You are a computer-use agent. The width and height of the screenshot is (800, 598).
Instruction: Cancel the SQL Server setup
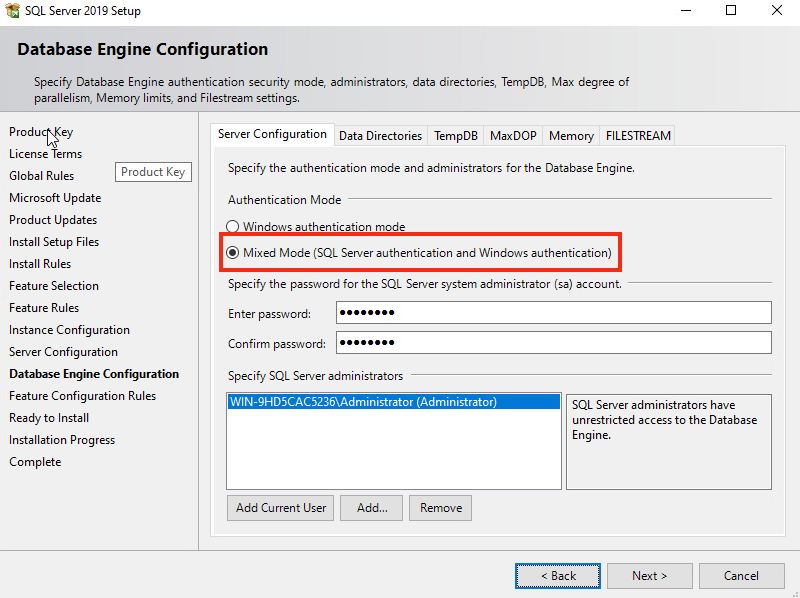[741, 576]
